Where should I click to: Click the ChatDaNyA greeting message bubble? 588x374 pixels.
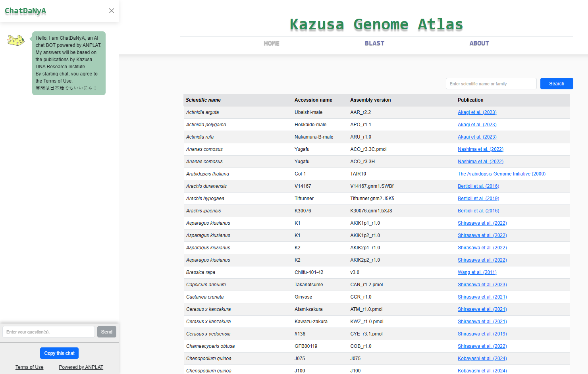click(x=69, y=63)
